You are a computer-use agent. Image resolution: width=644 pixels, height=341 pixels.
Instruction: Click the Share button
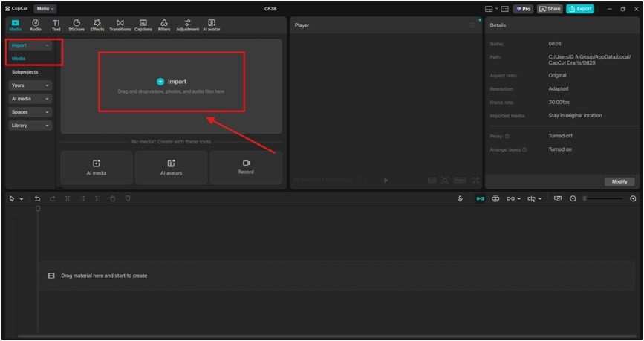coord(550,9)
